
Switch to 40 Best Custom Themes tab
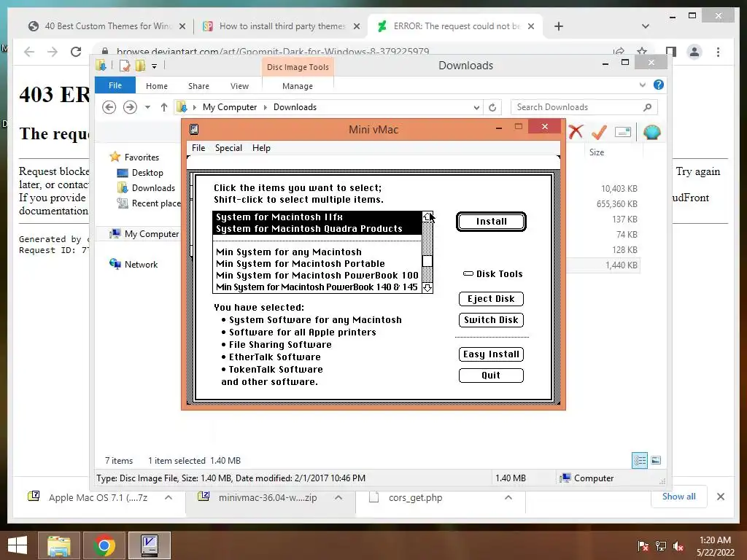(x=107, y=26)
